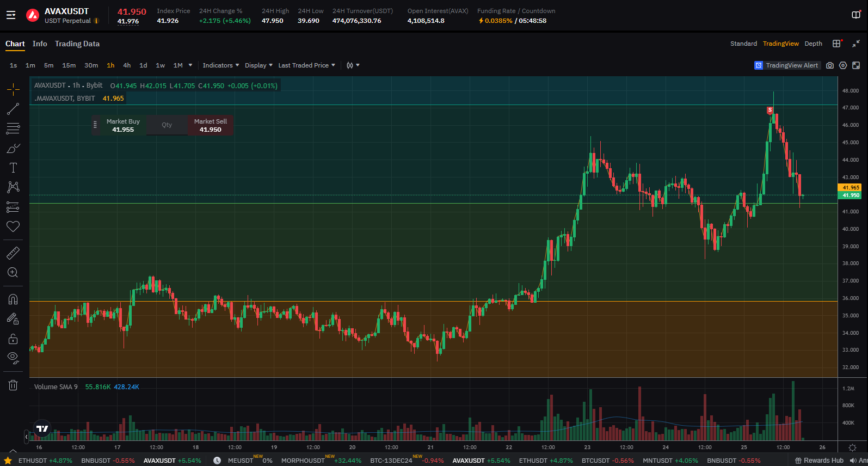The width and height of the screenshot is (868, 466).
Task: Add chart to favorites heart icon
Action: [x=13, y=226]
